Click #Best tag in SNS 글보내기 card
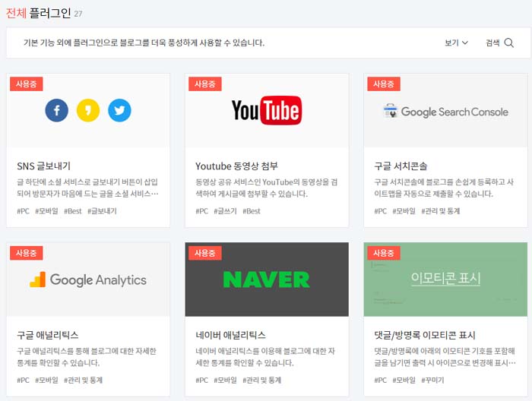Viewport: 532px width, 401px height. click(x=73, y=211)
